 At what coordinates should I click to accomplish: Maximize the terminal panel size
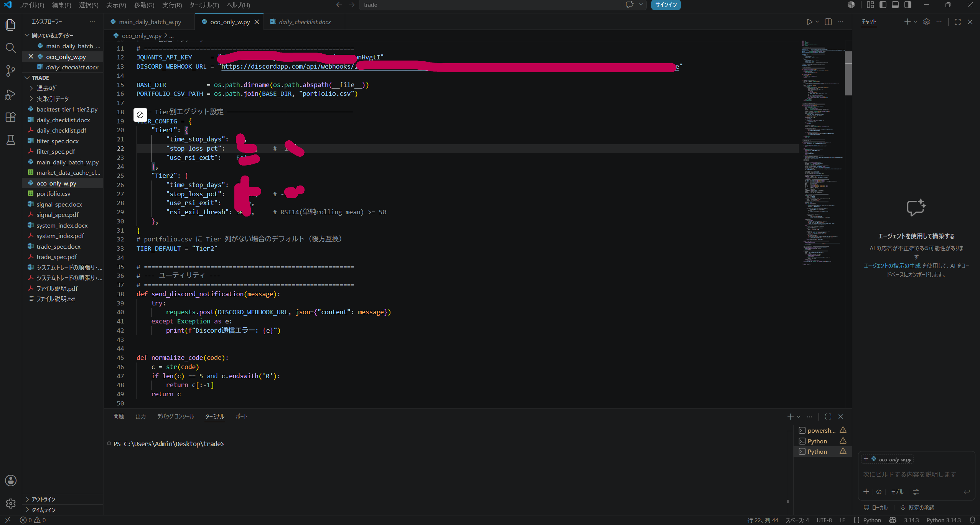828,417
